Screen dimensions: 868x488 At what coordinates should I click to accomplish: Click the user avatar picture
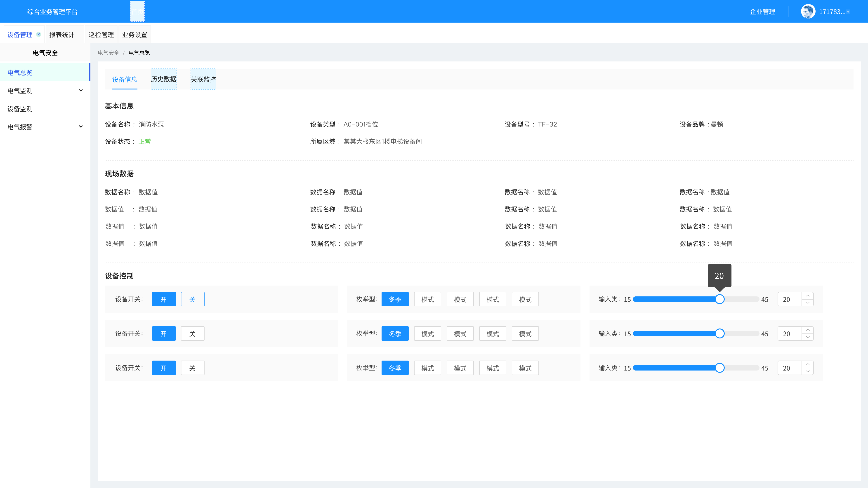(808, 12)
